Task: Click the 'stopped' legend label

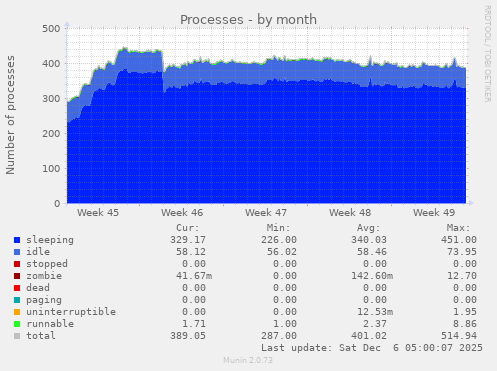Action: pos(47,264)
